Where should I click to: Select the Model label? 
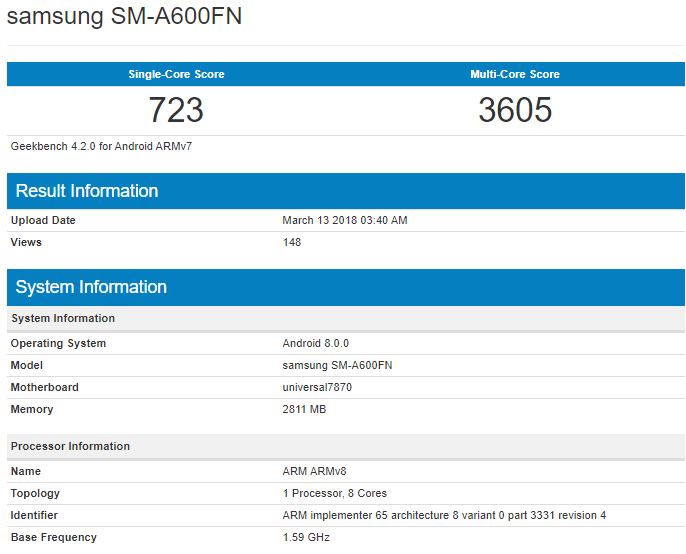click(x=27, y=365)
